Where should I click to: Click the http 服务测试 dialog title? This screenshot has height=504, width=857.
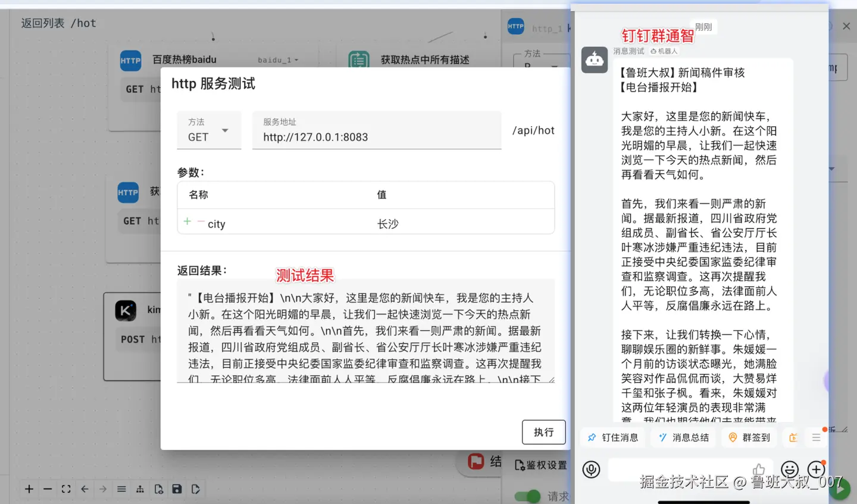[213, 84]
